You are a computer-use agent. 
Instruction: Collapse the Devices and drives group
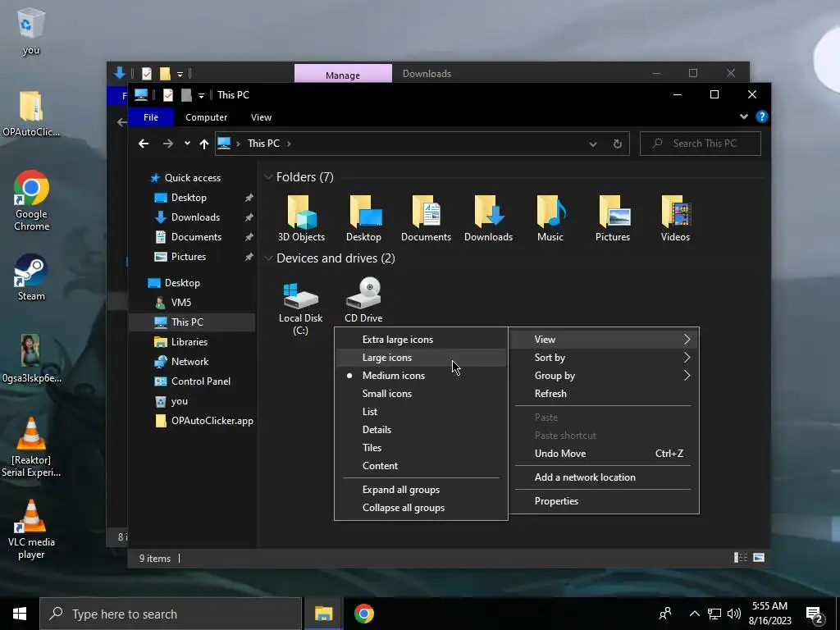coord(268,258)
